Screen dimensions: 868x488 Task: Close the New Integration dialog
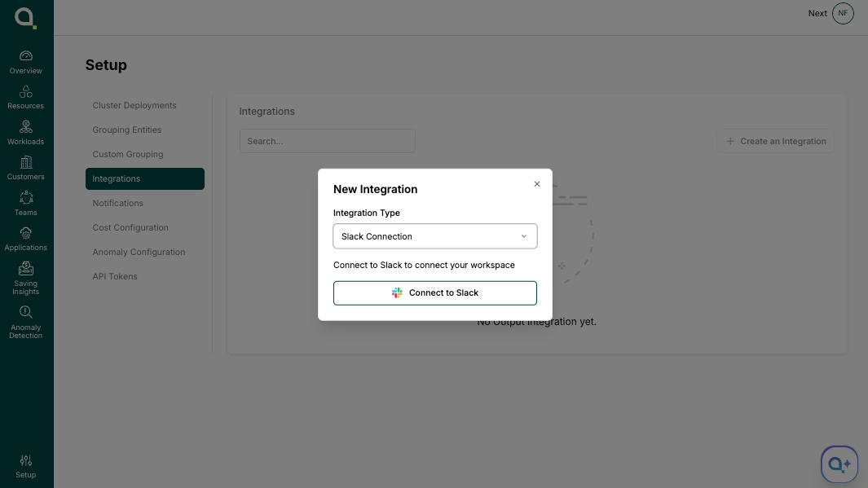coord(536,184)
